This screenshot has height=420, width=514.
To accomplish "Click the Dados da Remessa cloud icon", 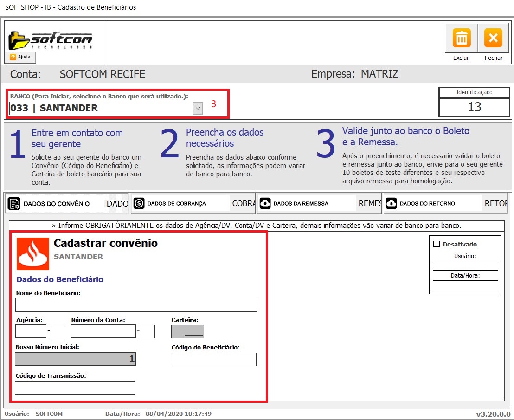I will 265,203.
